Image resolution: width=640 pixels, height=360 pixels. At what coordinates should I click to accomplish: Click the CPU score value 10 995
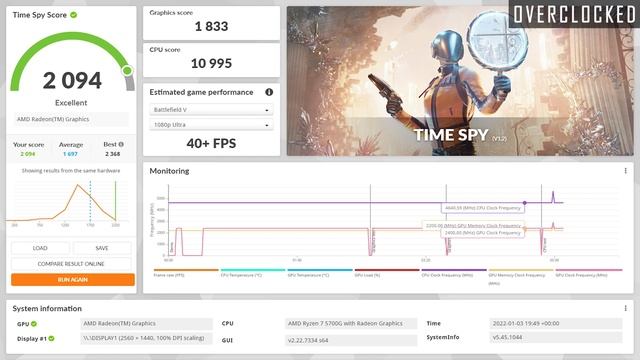click(x=211, y=63)
